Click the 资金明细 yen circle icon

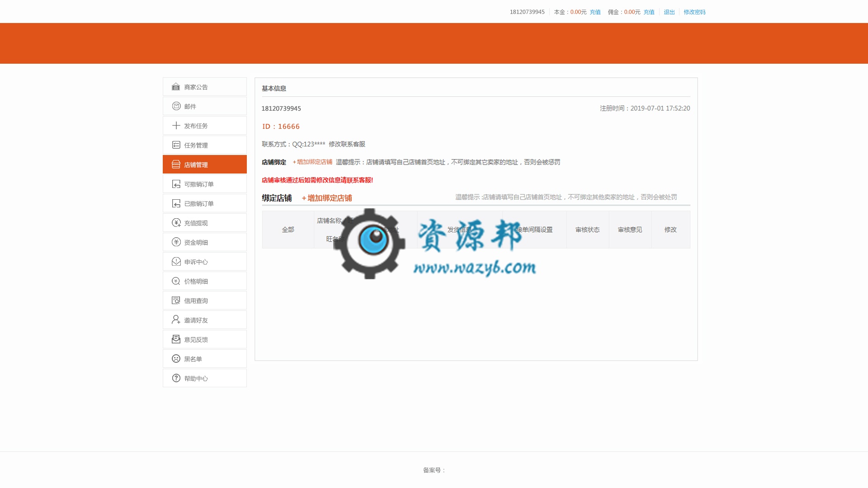pyautogui.click(x=176, y=242)
